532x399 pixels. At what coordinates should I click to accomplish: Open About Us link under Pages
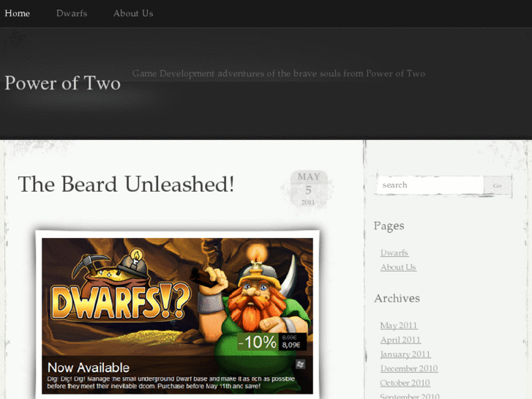point(398,267)
